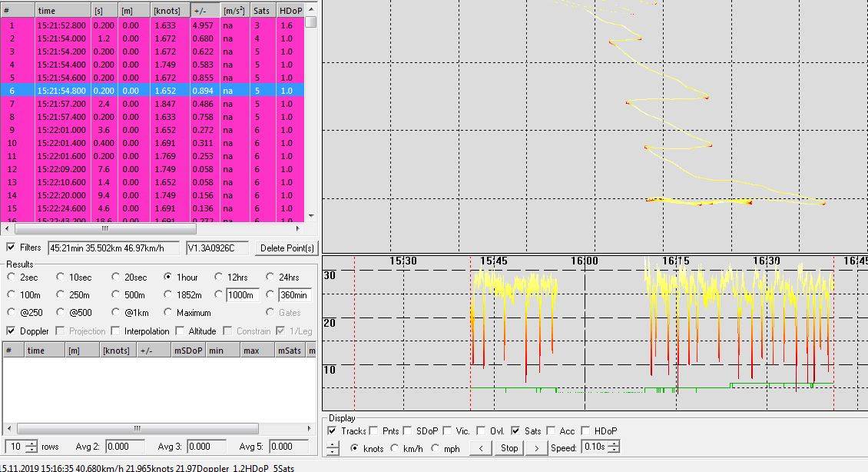This screenshot has width=868, height=472.
Task: Click the [knots] column header in the data table
Action: click(167, 11)
